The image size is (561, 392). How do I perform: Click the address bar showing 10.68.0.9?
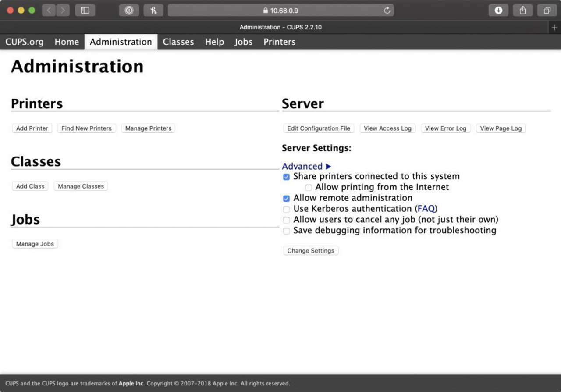280,11
